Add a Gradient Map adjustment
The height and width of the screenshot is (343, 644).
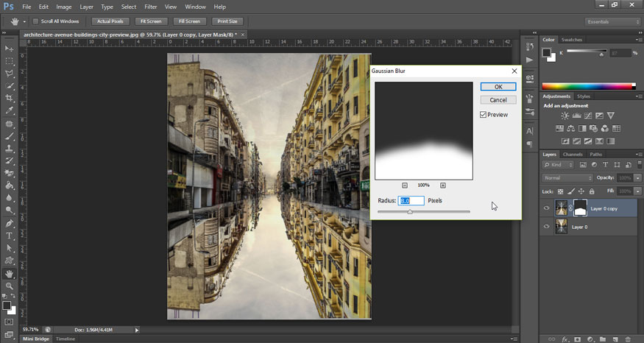(611, 141)
